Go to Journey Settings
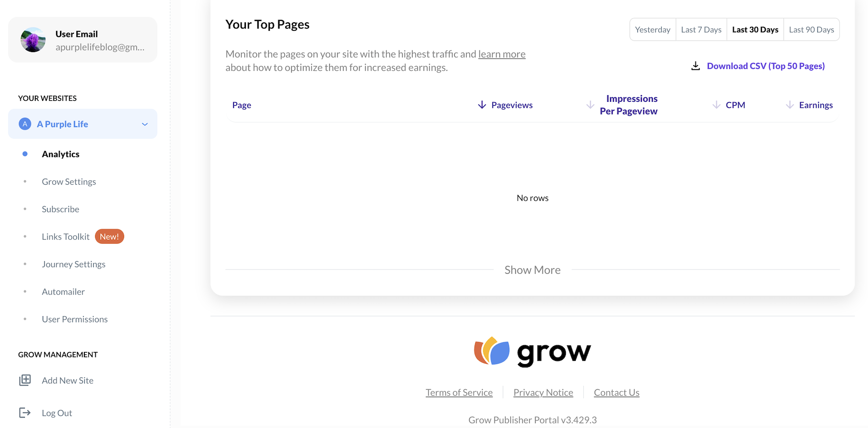 coord(73,264)
